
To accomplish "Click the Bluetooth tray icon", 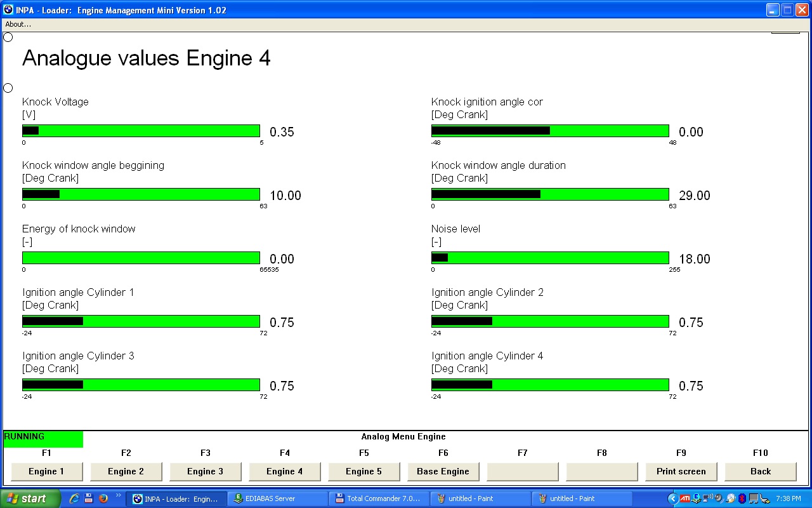I will [742, 498].
